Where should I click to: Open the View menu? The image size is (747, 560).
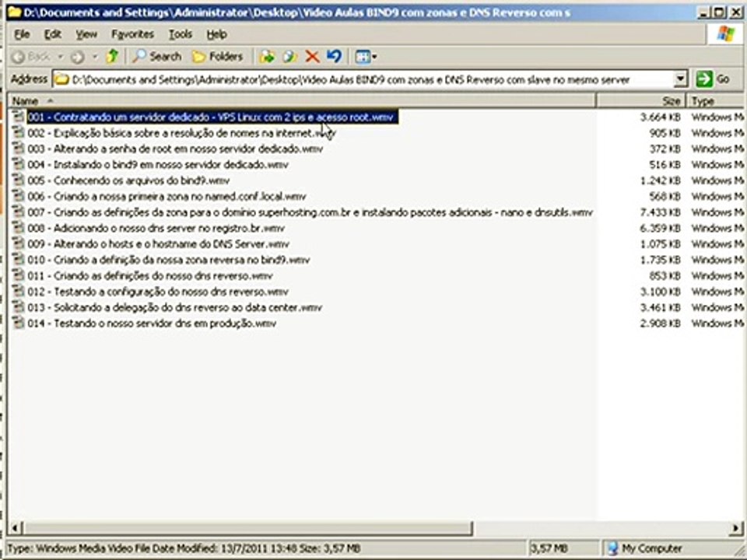click(x=86, y=34)
